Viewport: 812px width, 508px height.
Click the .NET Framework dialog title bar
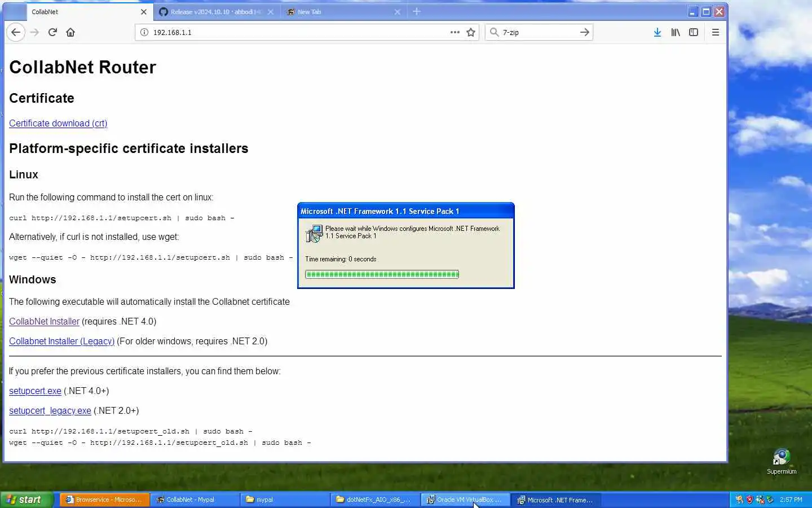tap(406, 211)
